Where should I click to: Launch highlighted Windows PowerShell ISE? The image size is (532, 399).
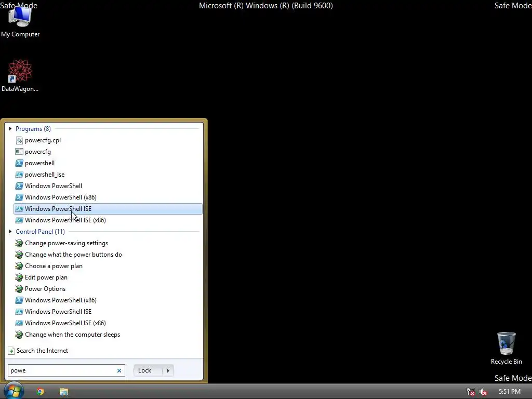(108, 209)
